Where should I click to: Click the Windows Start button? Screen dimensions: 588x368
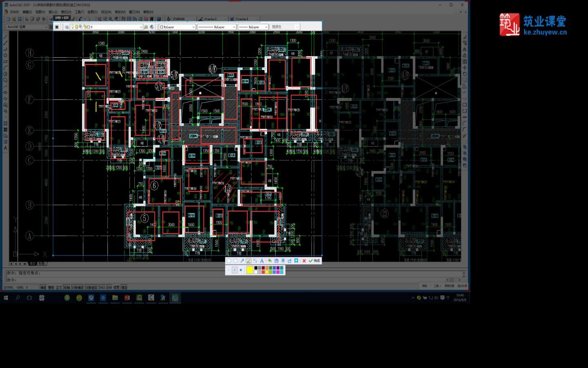coord(6,298)
